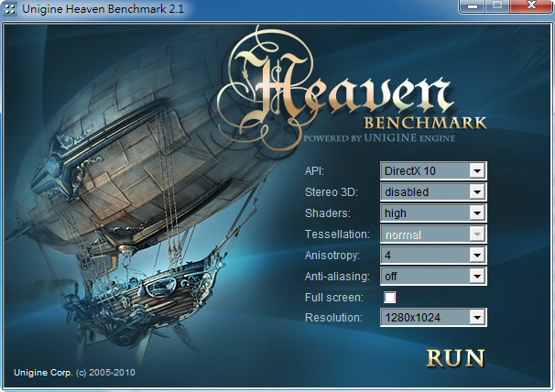Close the Heaven Benchmark window

[531, 6]
